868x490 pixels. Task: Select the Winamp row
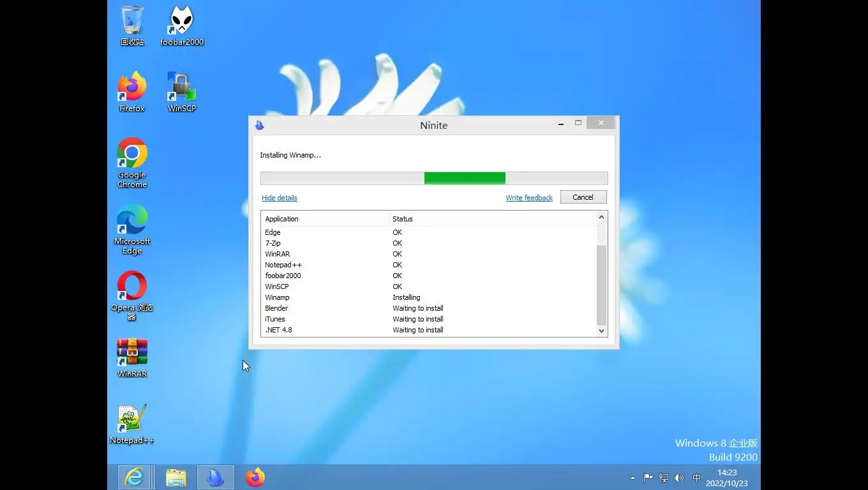pyautogui.click(x=429, y=297)
